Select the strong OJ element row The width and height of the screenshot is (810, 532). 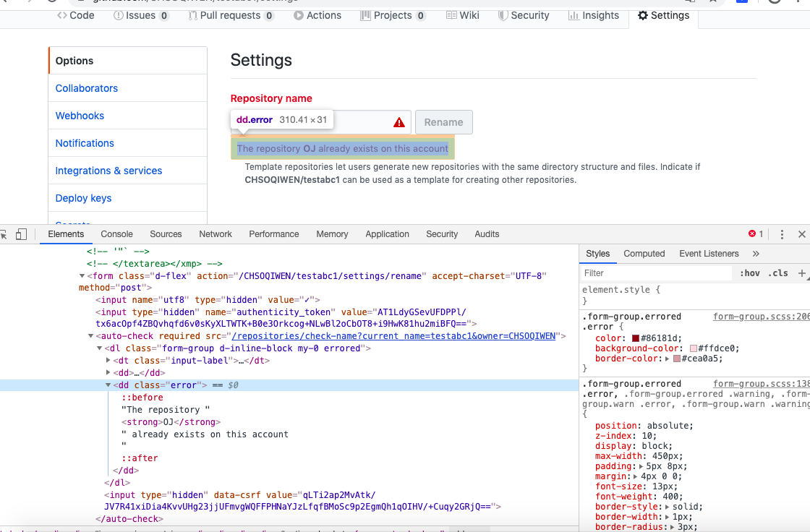click(x=171, y=422)
